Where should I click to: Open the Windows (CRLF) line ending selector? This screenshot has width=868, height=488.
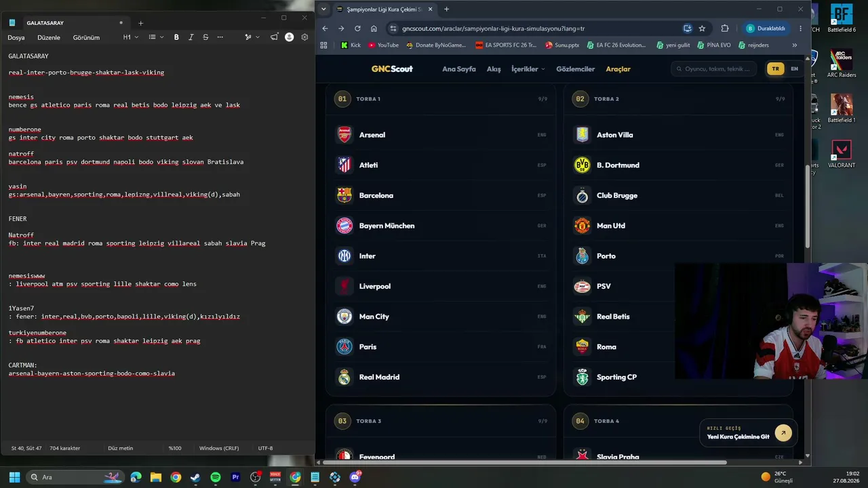[219, 448]
